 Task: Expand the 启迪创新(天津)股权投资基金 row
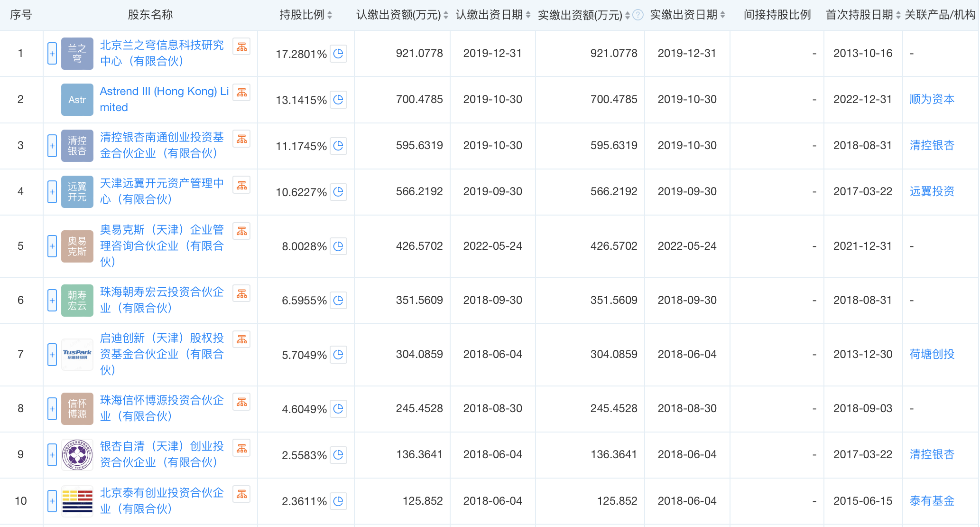[52, 355]
